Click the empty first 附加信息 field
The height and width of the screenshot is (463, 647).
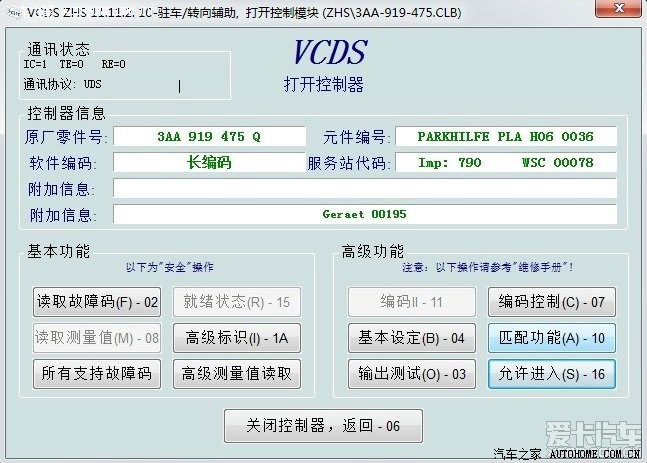click(364, 188)
